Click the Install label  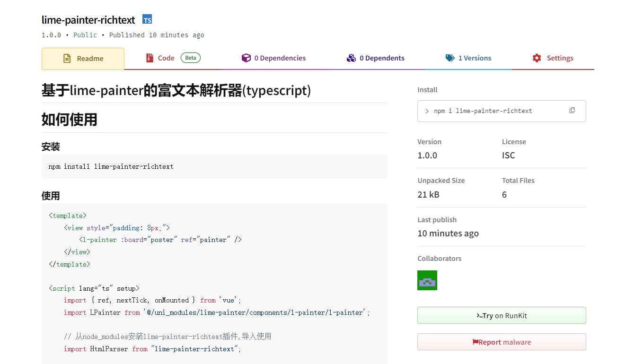pyautogui.click(x=427, y=90)
